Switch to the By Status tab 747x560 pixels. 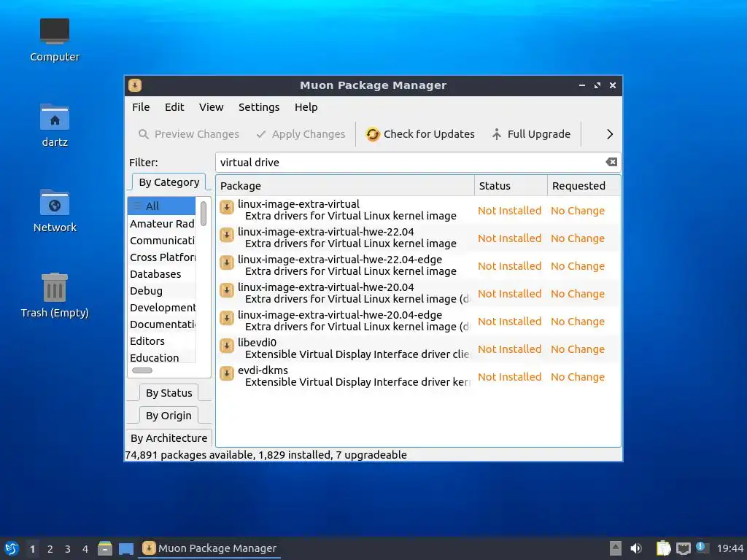pos(169,393)
